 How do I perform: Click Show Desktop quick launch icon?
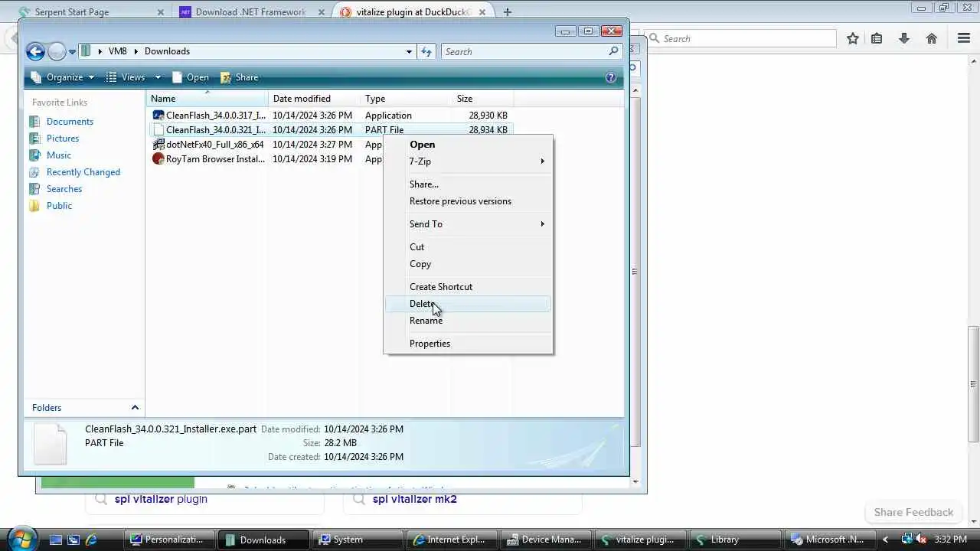55,540
